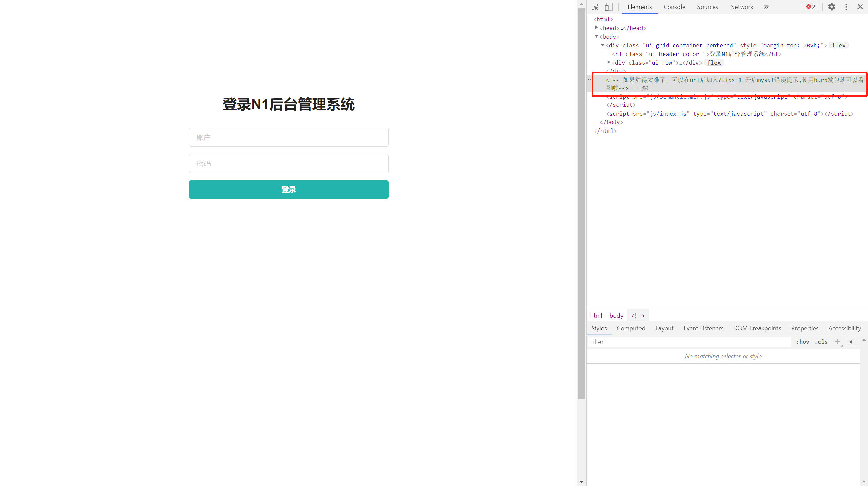Click the Computed sub-panel tab
The image size is (868, 486).
pyautogui.click(x=631, y=328)
